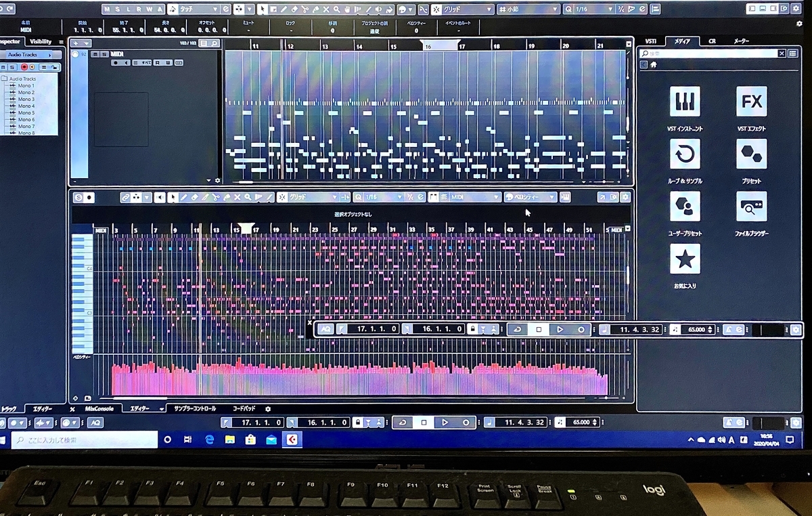This screenshot has height=516, width=812.
Task: Open MixConsole tab in lower zone
Action: point(100,409)
